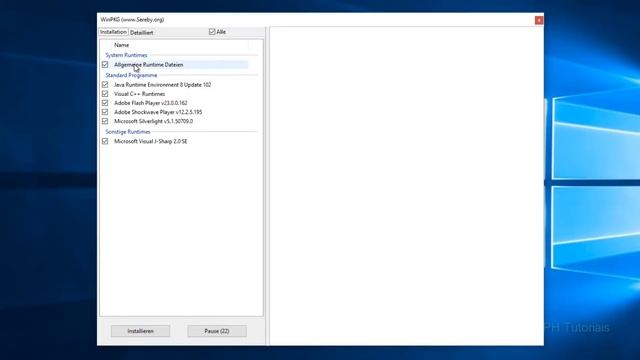Screen dimensions: 640x360
Task: Toggle Adobe Shockwave Player checkbox
Action: pyautogui.click(x=105, y=112)
